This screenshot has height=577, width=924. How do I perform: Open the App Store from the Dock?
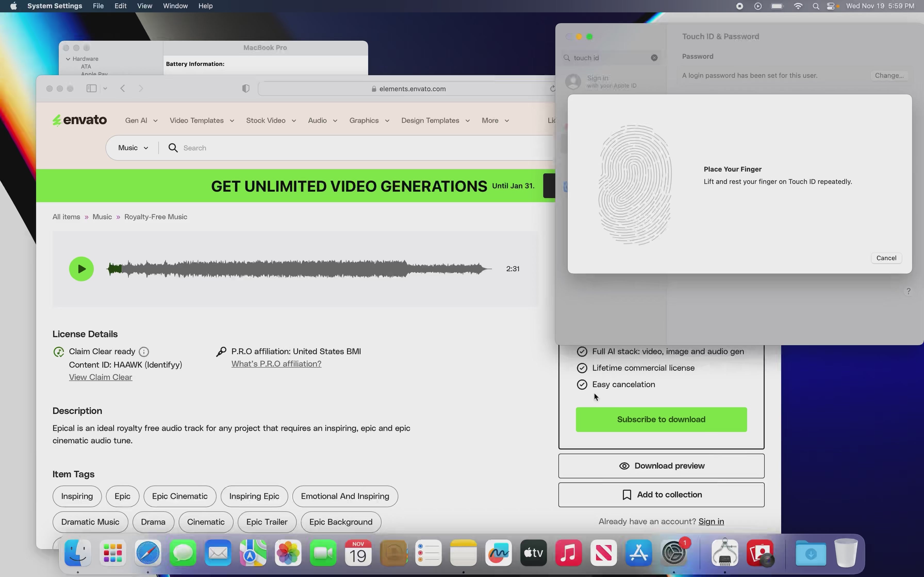[x=639, y=553]
